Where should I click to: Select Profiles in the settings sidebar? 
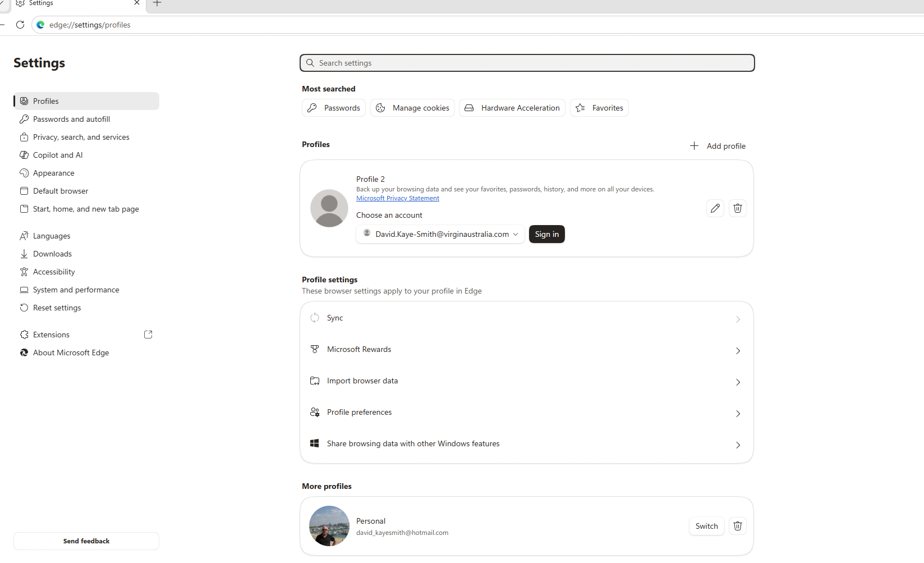(86, 101)
